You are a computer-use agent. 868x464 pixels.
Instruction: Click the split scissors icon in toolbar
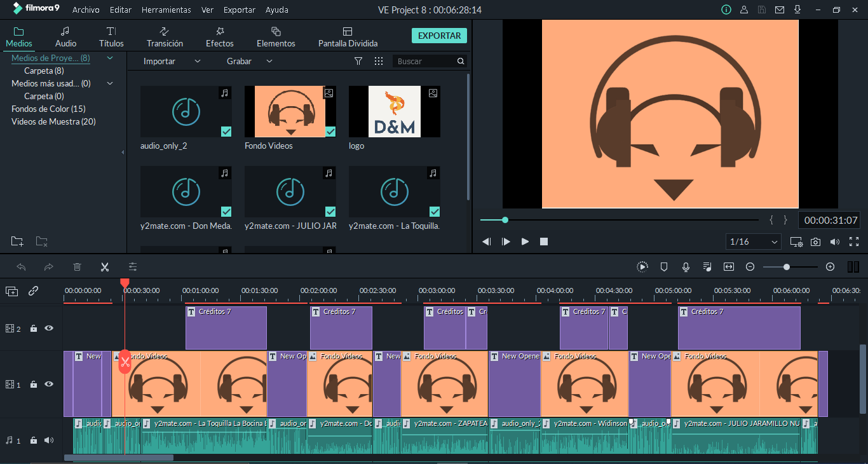(x=105, y=267)
